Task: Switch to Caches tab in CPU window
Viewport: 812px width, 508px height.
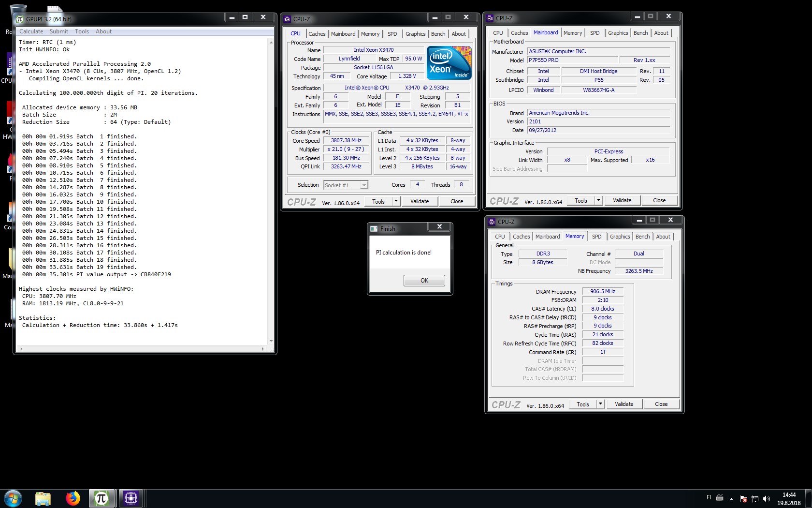Action: point(317,34)
